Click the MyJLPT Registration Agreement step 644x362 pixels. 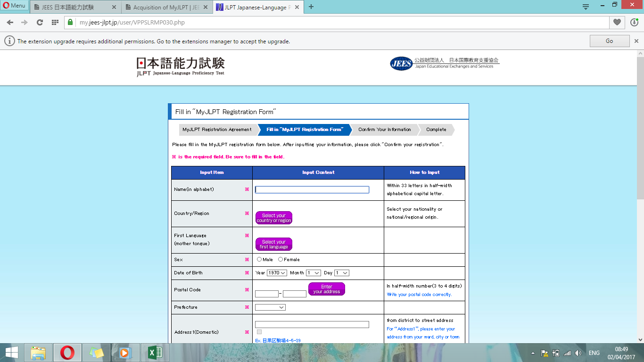coord(217,130)
